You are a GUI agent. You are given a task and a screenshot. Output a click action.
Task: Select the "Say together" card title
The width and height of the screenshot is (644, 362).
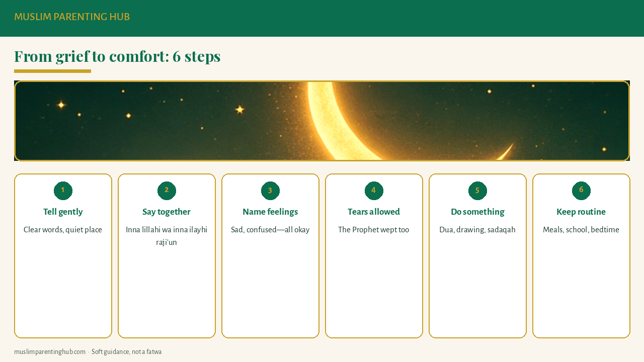(x=167, y=212)
